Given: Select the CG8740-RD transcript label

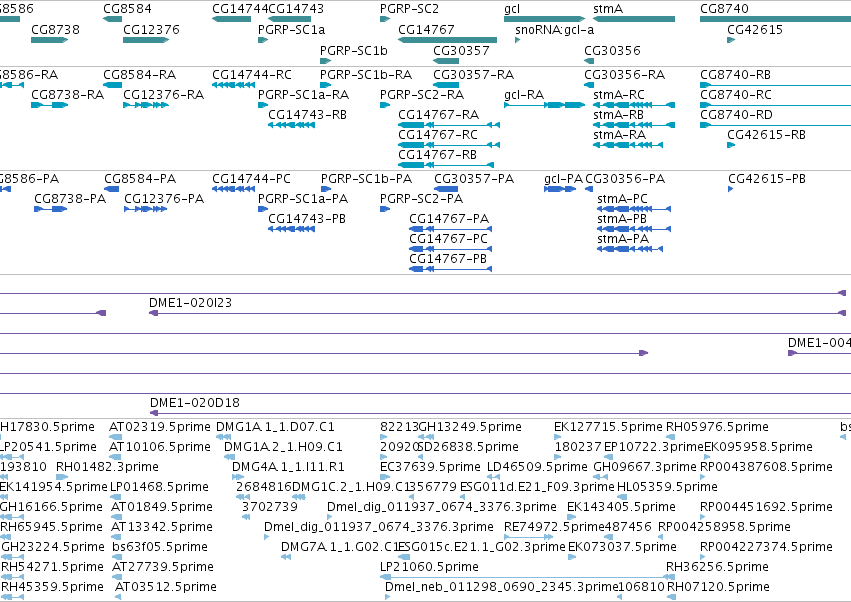Looking at the screenshot, I should 736,115.
